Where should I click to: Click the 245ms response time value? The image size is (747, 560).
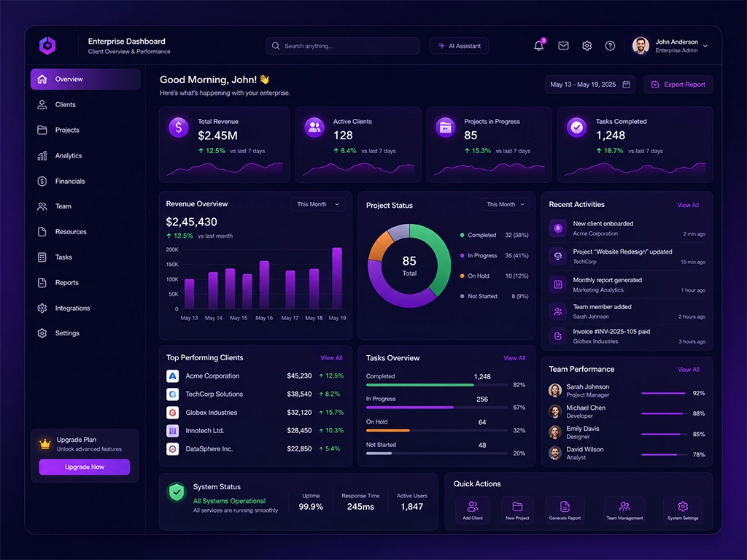(x=360, y=507)
